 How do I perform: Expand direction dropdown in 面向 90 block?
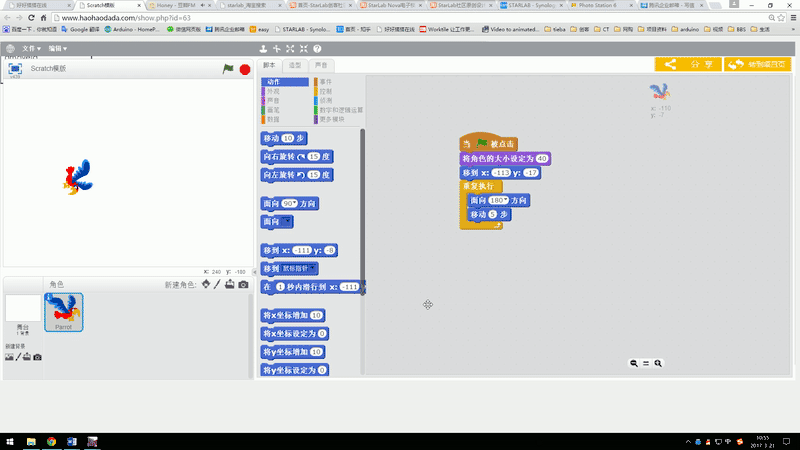coord(295,203)
